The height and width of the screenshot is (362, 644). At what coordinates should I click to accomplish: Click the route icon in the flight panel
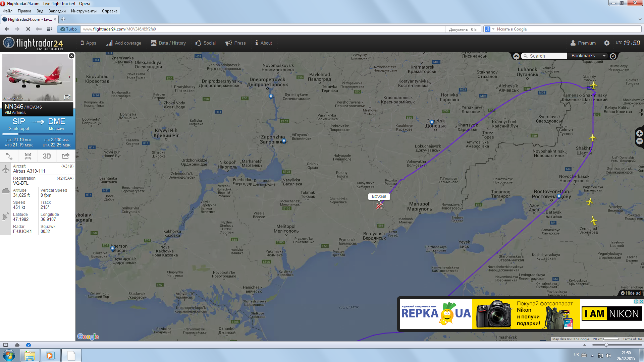[x=9, y=156]
